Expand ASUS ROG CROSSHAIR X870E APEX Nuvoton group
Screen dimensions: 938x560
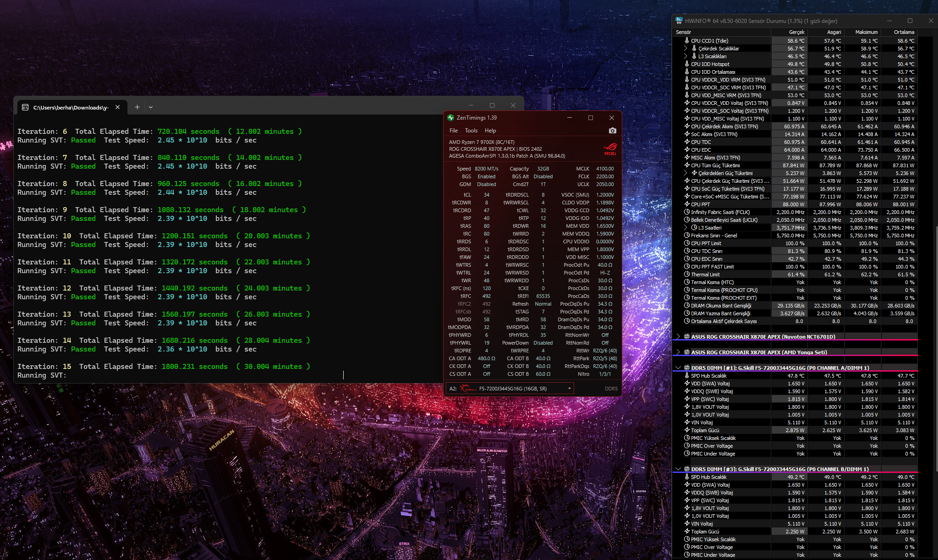pos(678,336)
